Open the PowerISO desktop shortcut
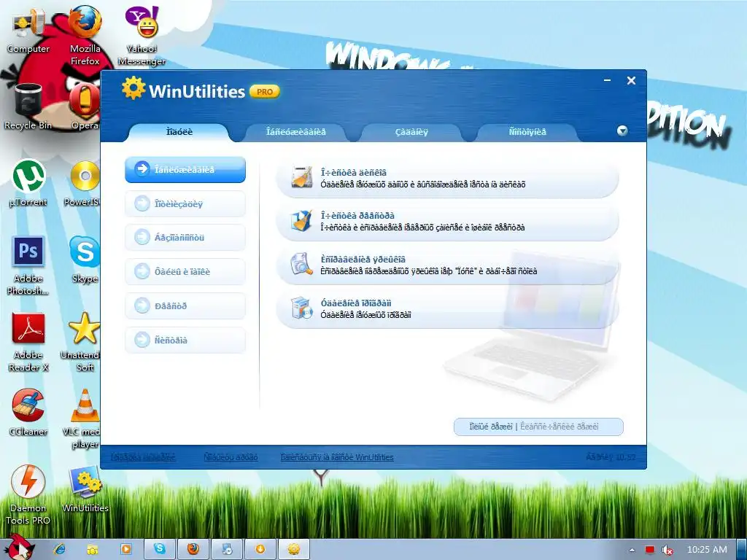This screenshot has width=747, height=560. pos(83,183)
